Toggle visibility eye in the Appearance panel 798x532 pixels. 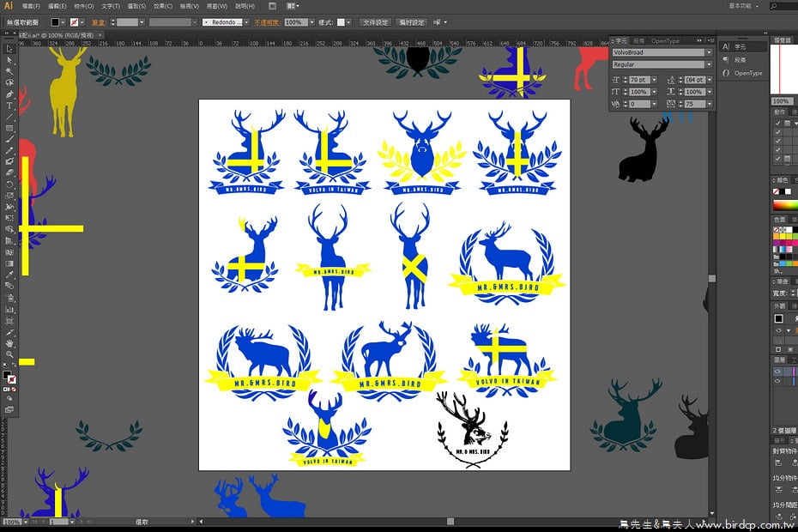click(x=778, y=330)
